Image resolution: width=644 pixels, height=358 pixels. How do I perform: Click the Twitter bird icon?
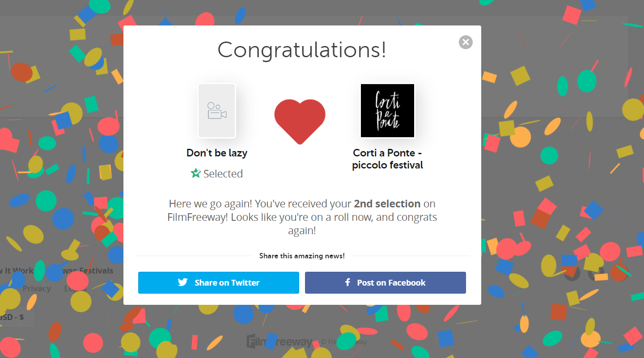coord(182,282)
